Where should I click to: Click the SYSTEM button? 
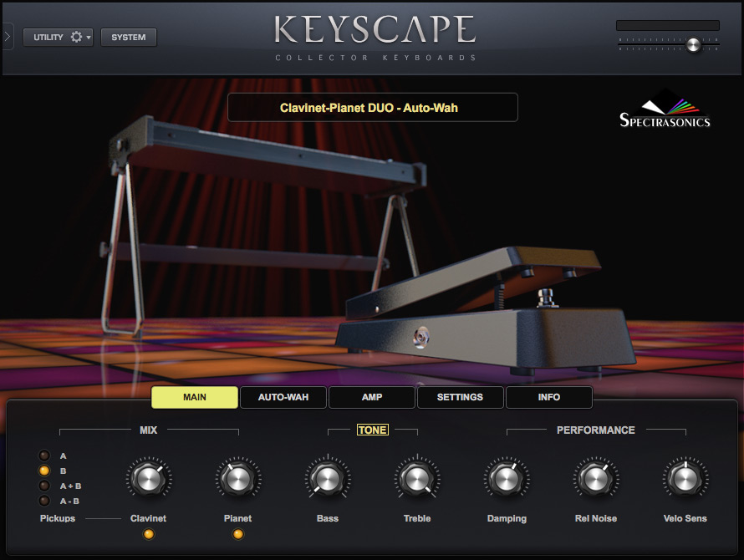click(x=128, y=37)
